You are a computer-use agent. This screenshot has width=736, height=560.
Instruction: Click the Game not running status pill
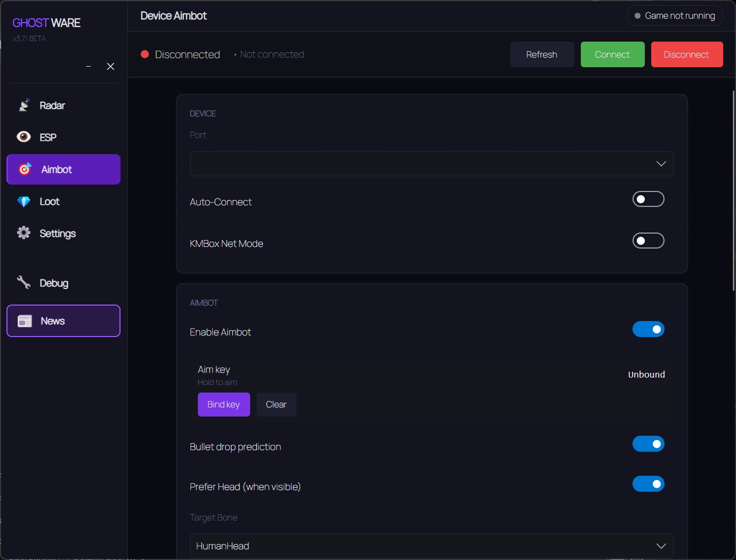coord(675,15)
